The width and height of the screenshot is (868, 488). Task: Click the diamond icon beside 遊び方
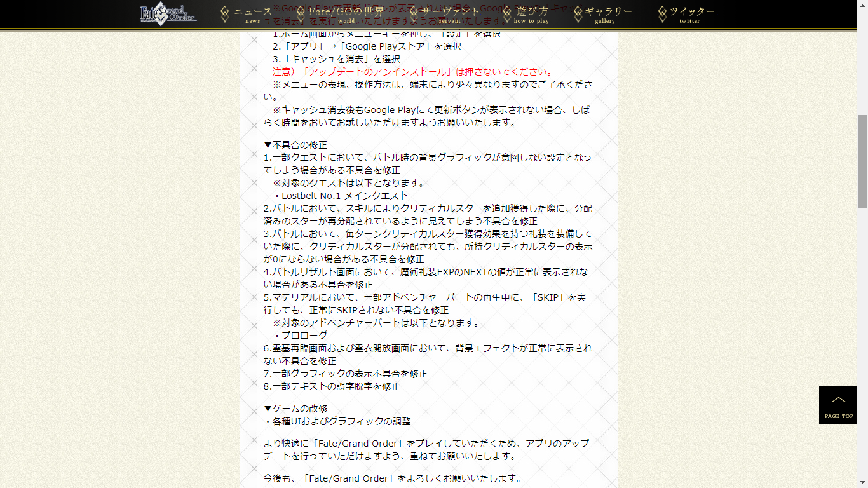coord(506,14)
